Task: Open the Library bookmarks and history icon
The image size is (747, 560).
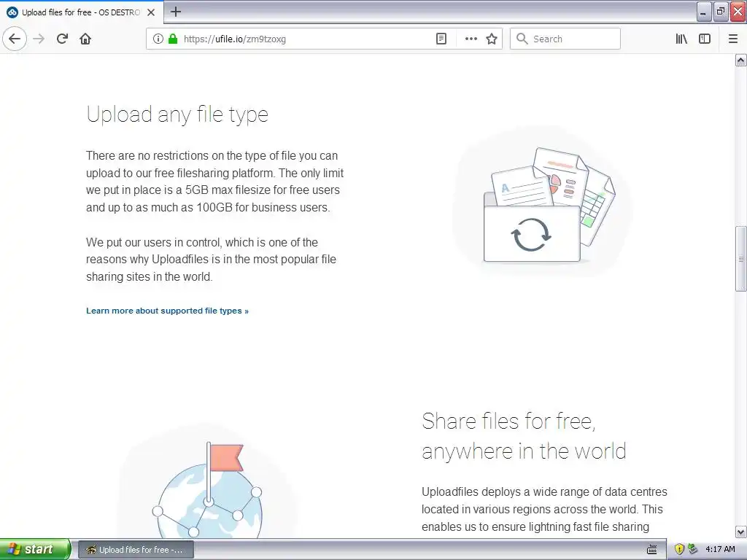Action: (x=681, y=39)
